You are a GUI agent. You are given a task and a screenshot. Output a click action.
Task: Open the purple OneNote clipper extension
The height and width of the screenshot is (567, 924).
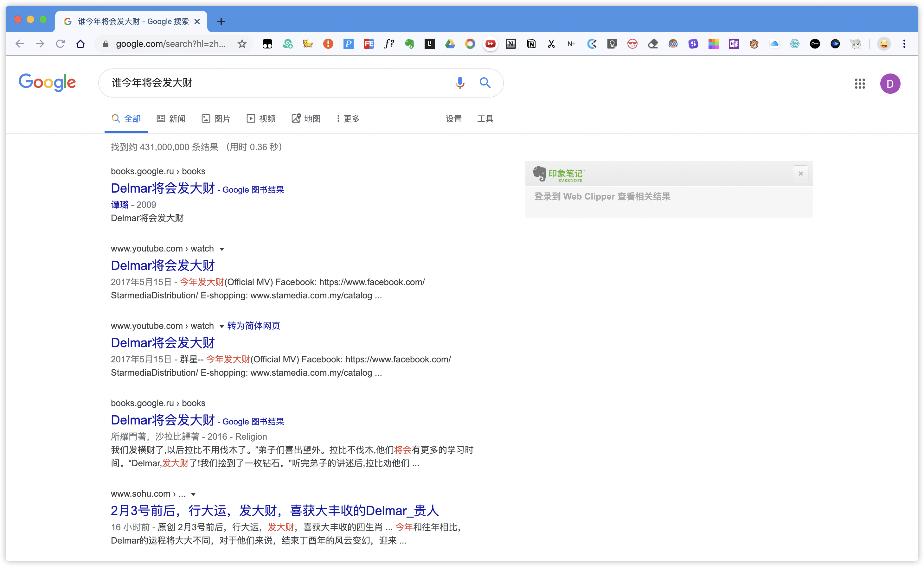tap(734, 44)
